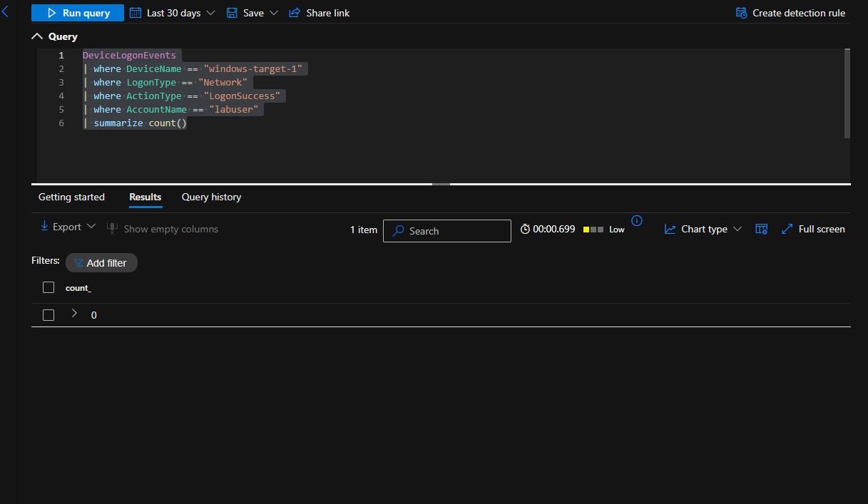Click the pane splitter handle below editor
This screenshot has width=868, height=504.
pyautogui.click(x=441, y=184)
